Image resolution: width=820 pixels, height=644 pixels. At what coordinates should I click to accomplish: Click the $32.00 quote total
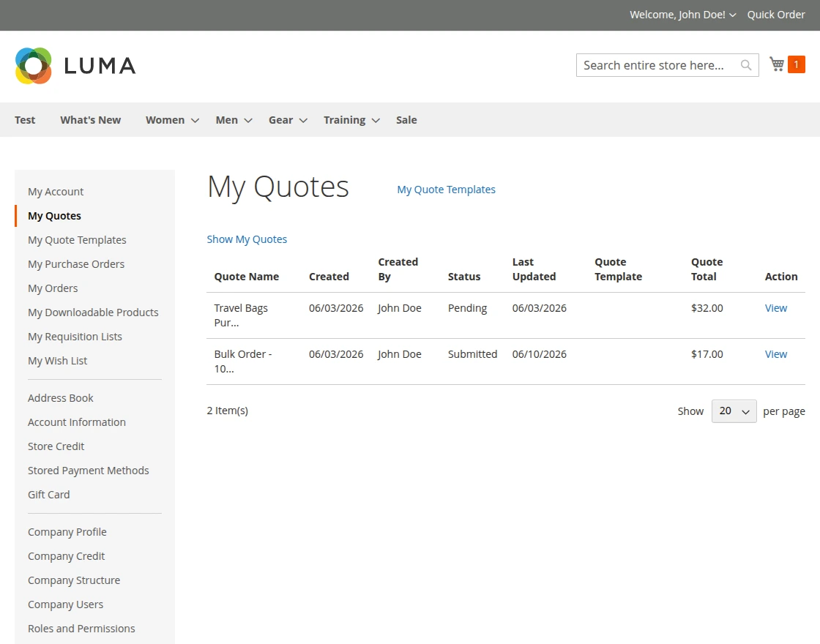click(x=707, y=308)
